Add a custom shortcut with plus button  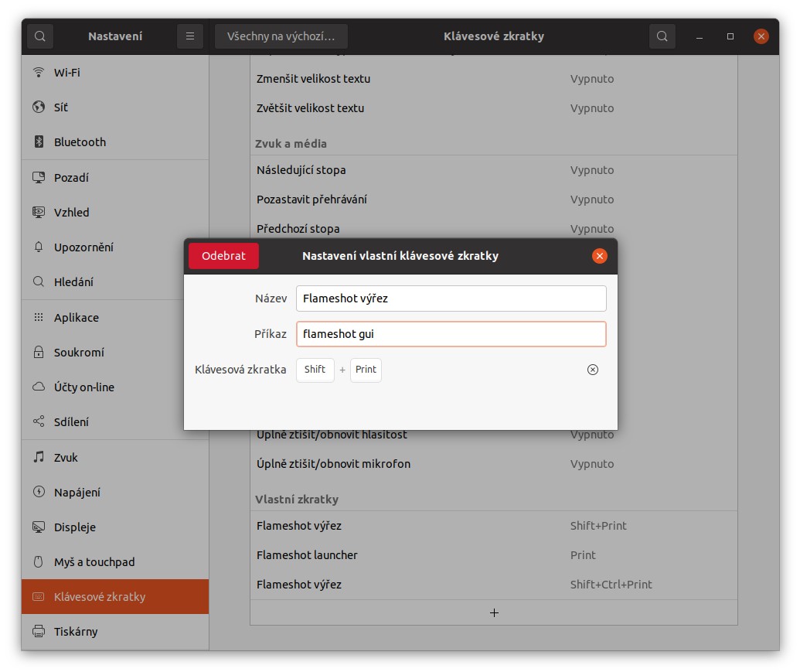(x=494, y=612)
